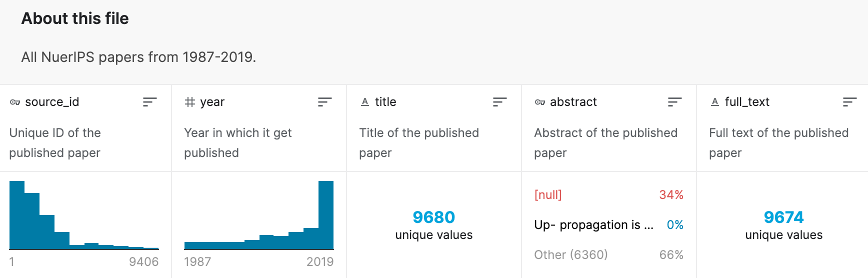Select the tallest bar in year histogram

(326, 215)
